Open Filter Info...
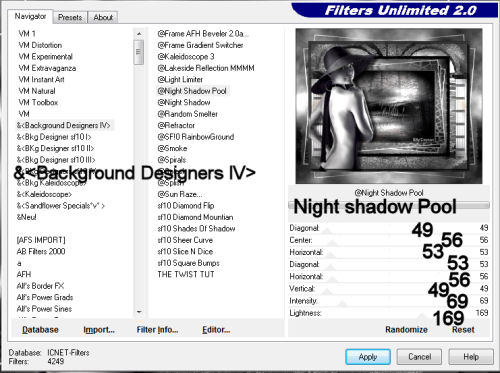The height and width of the screenshot is (373, 500). 157,329
